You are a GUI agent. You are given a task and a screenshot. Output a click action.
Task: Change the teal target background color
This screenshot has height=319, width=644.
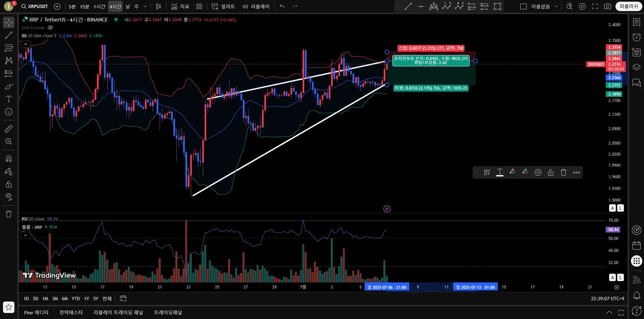coord(513,172)
